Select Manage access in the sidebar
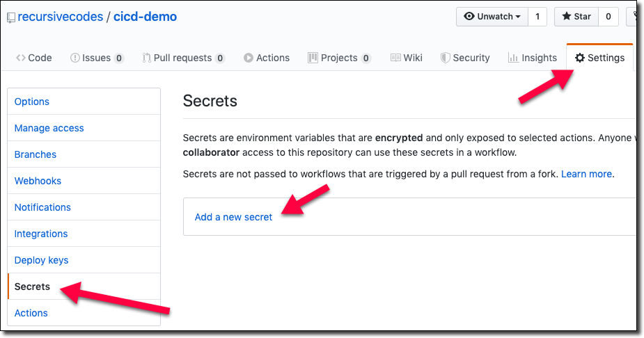Screen dimensions: 644x338 49,128
